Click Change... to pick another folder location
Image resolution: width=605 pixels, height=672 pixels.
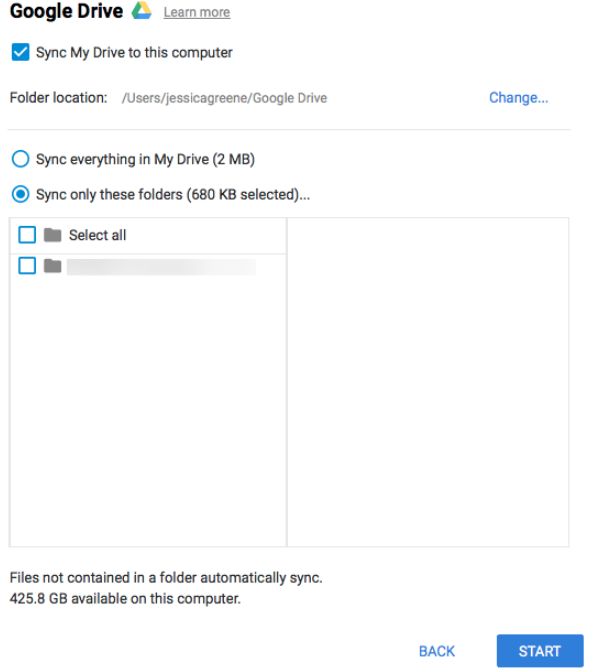coord(518,98)
